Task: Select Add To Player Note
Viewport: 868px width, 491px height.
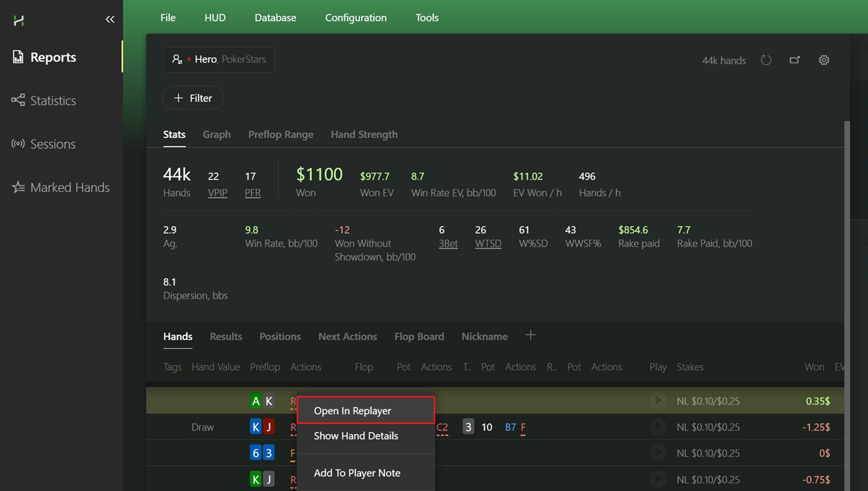Action: coord(357,473)
